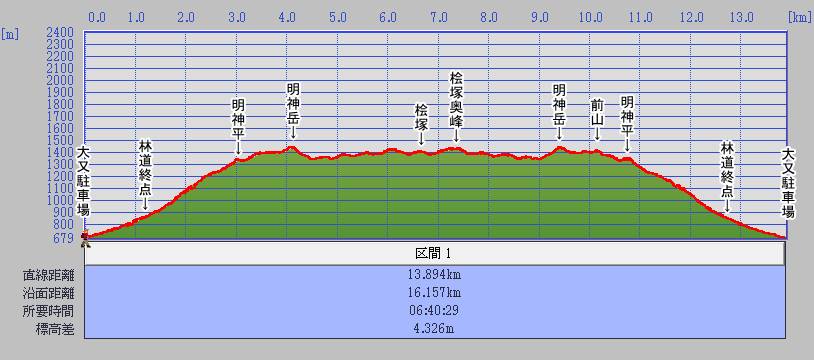Click the 679 minimum elevation label
The image size is (814, 360).
(63, 238)
